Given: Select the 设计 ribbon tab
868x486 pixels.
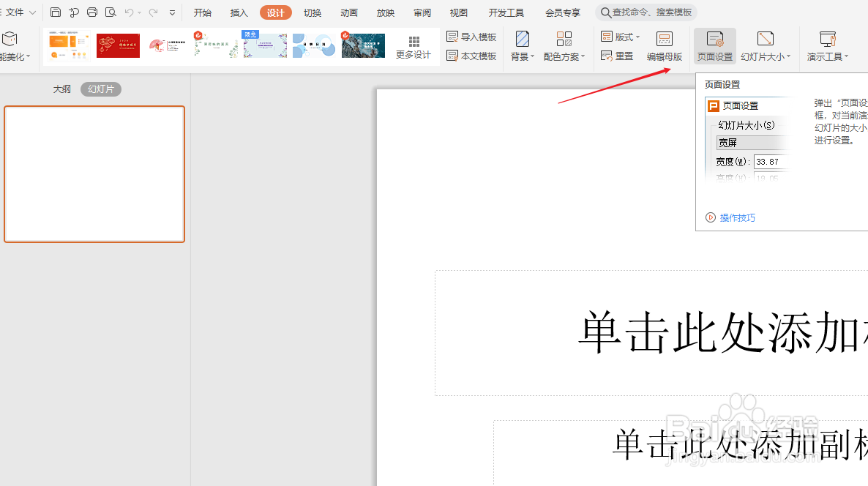Looking at the screenshot, I should point(276,12).
